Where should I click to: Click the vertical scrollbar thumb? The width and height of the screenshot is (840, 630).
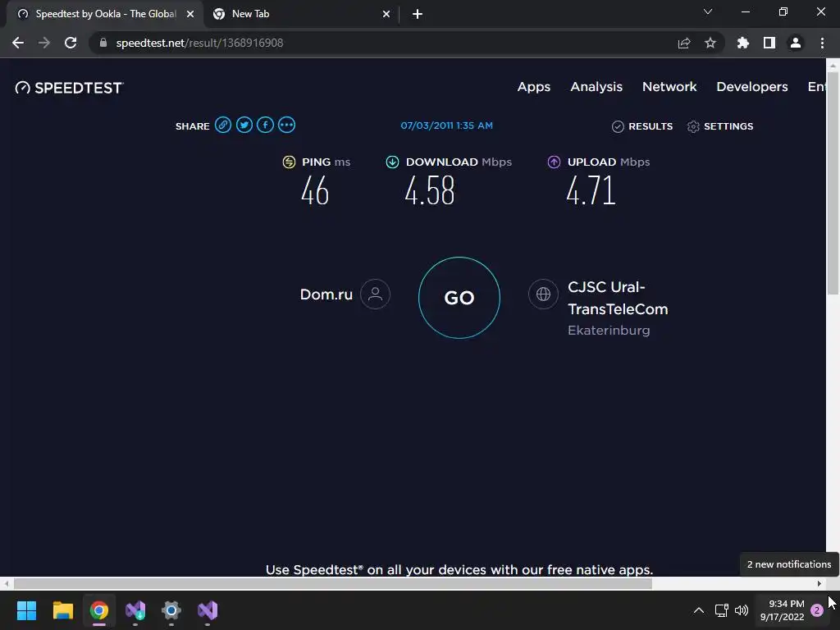pos(833,183)
